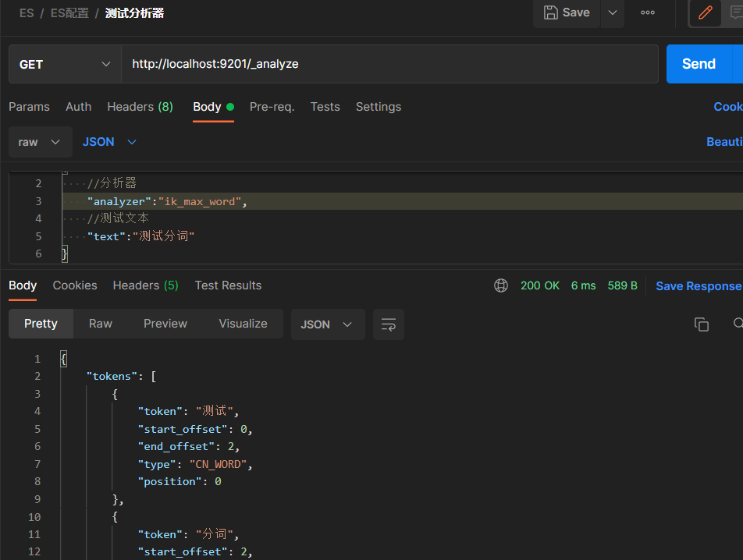Open the raw body type dropdown

click(x=41, y=142)
